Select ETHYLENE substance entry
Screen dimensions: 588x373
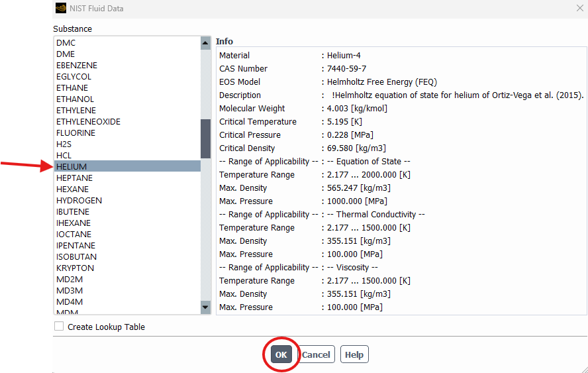pos(128,111)
